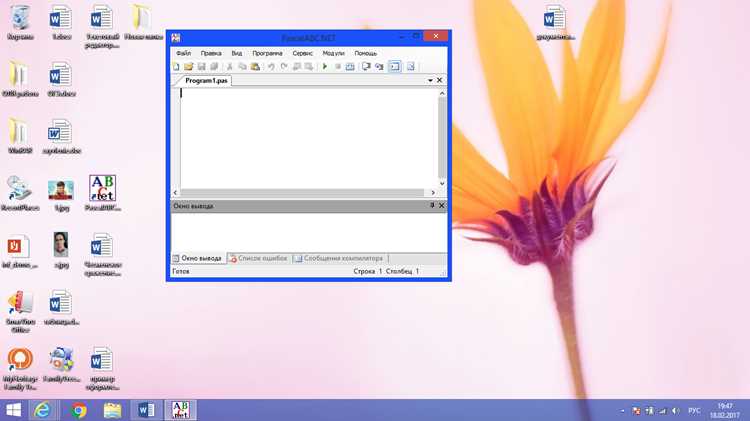Click the Paste toolbar icon
Screen dimensions: 750x421
[x=255, y=66]
